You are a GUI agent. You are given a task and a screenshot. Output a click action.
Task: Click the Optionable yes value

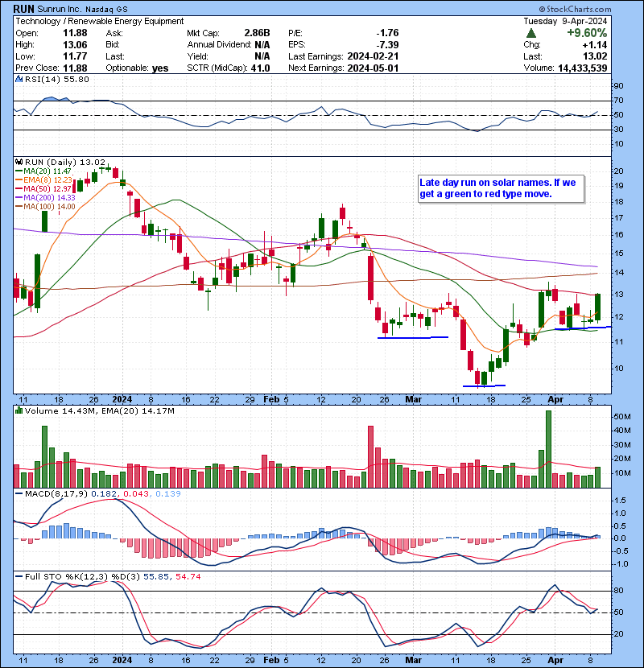[160, 68]
